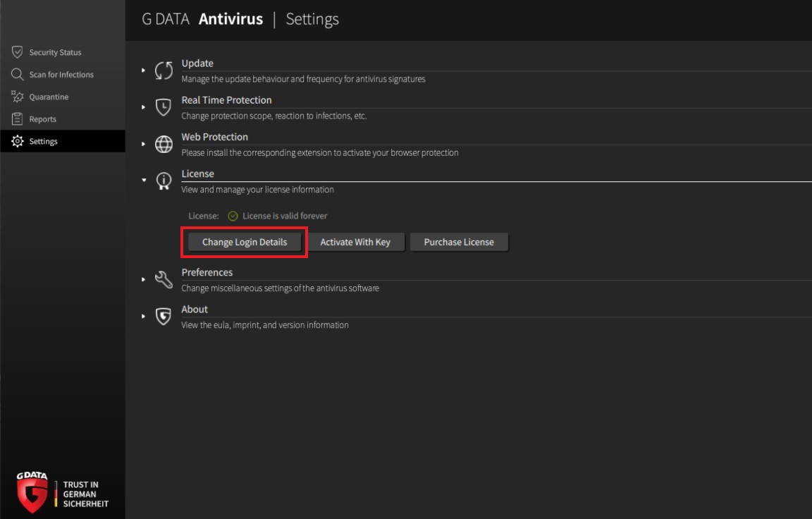
Task: Expand the Update section arrow
Action: tap(144, 71)
